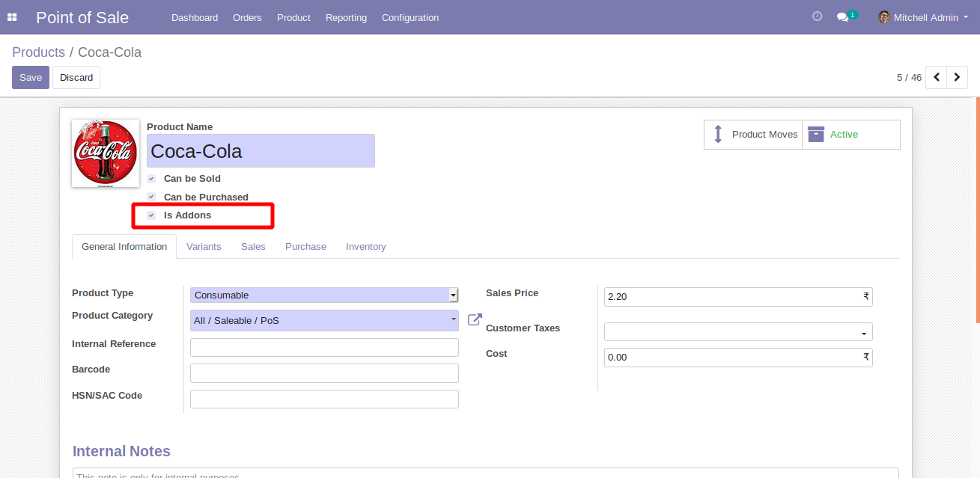Open the Reporting menu

(346, 17)
